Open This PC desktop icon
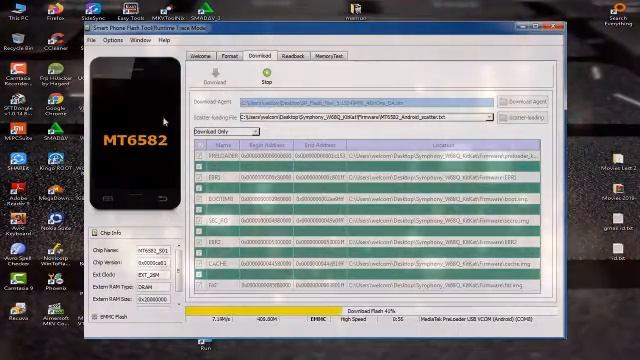Screen dimensions: 640x360 click(x=18, y=11)
